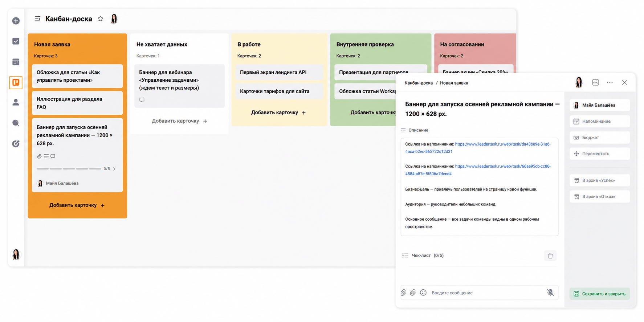Open the three-dots menu in the card panel
This screenshot has height=322, width=644.
[x=610, y=82]
